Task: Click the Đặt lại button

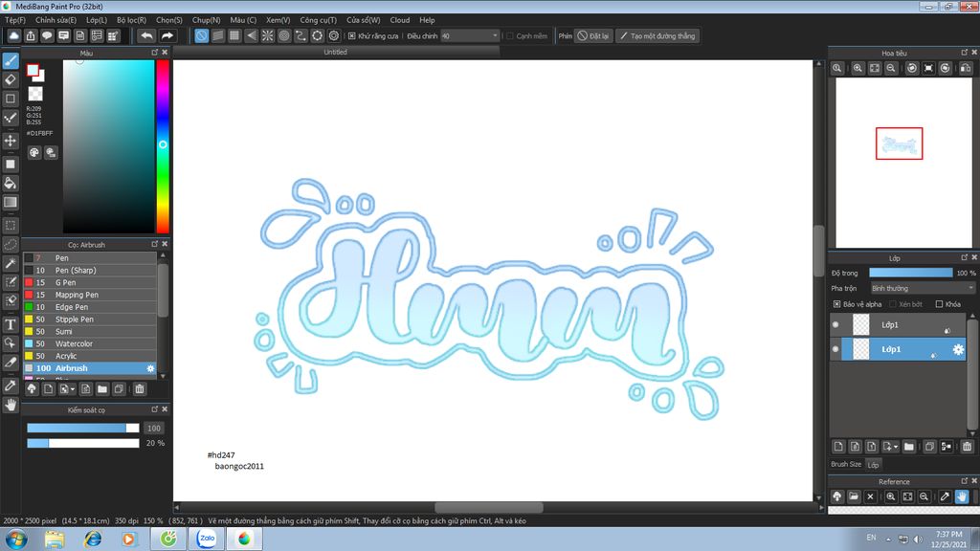Action: [592, 35]
